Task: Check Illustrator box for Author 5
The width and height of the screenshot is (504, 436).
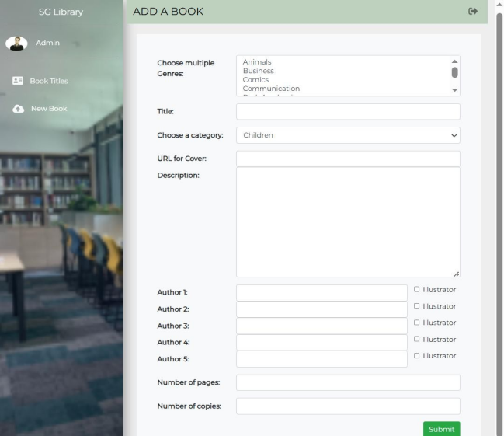Action: point(417,355)
